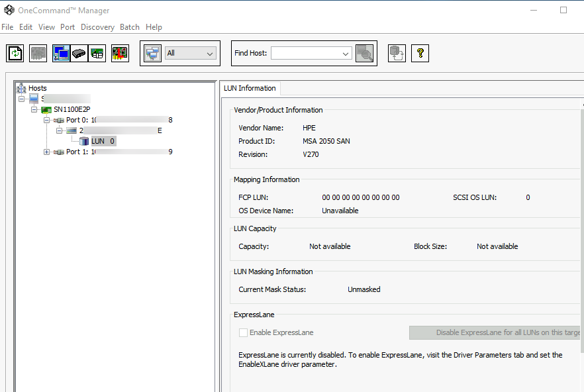The height and width of the screenshot is (392, 584).
Task: Click the Port 0 connector icon
Action: point(59,120)
